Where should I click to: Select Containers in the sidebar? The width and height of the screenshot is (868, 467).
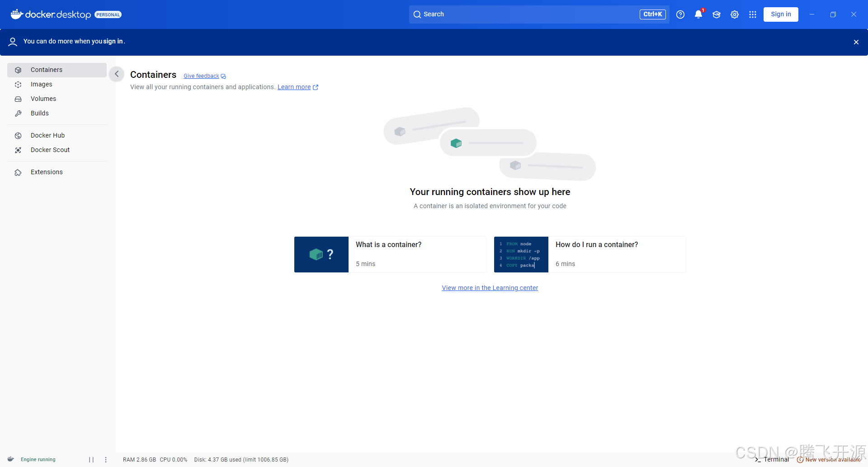click(x=57, y=70)
